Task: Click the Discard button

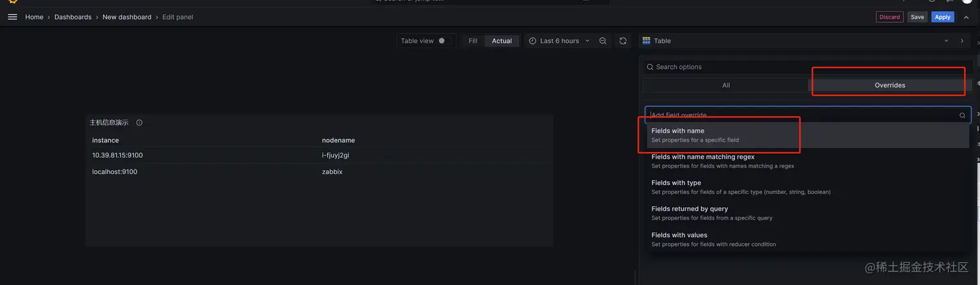Action: point(889,18)
